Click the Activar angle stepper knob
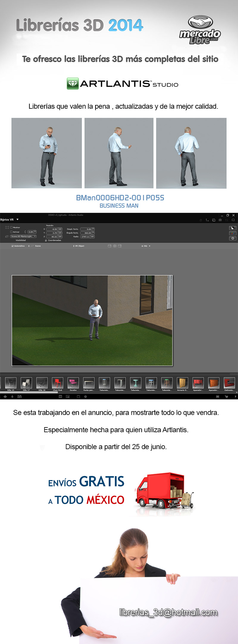The image size is (238, 644). [x=35, y=232]
